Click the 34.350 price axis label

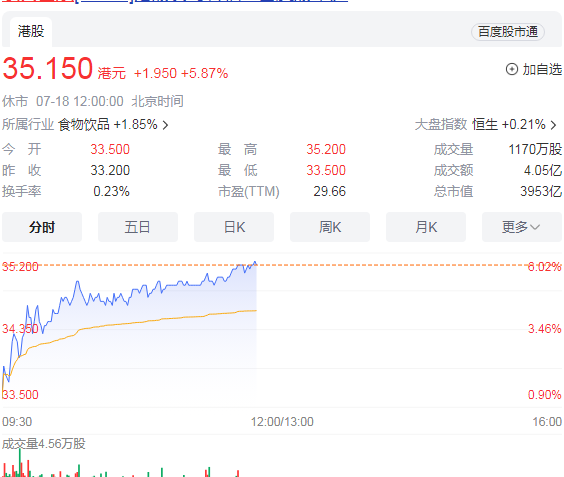click(x=20, y=329)
